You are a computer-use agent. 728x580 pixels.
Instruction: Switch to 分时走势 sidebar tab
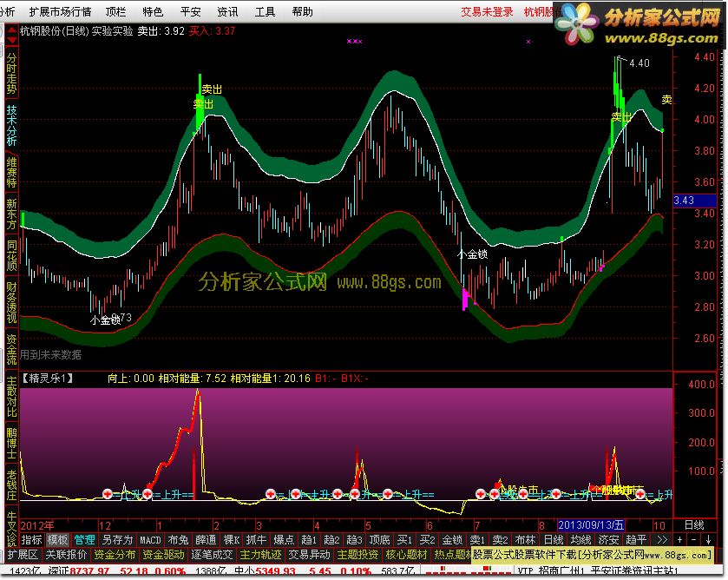[x=11, y=74]
